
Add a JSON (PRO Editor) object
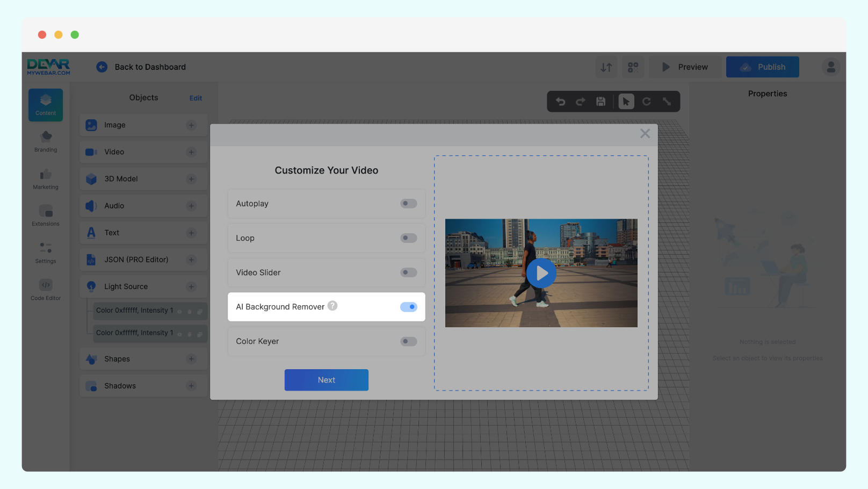click(x=191, y=260)
